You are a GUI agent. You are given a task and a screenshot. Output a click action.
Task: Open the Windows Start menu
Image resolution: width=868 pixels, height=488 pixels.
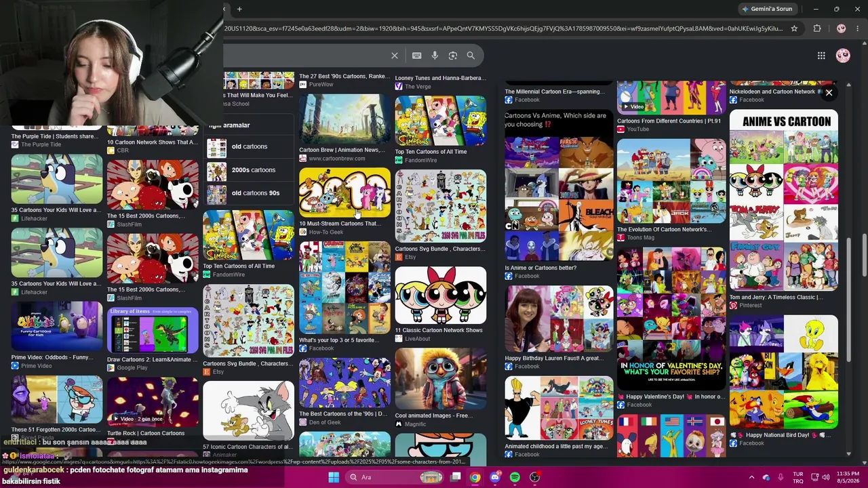point(334,477)
